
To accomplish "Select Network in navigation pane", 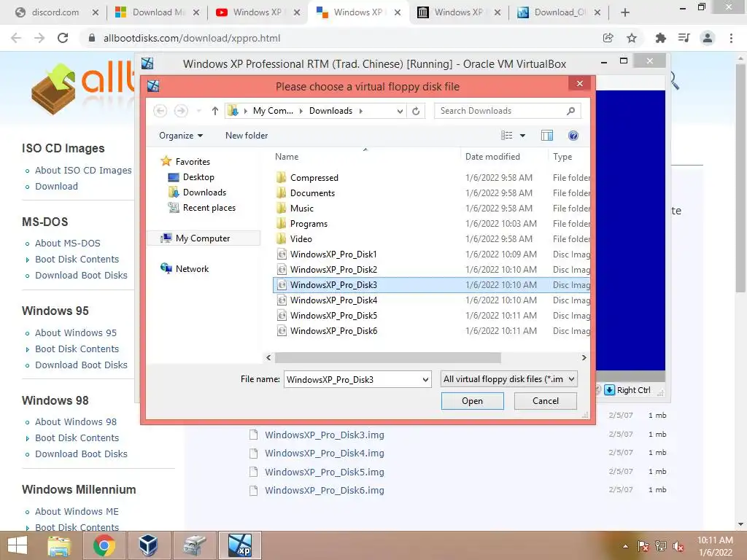I will [x=192, y=268].
